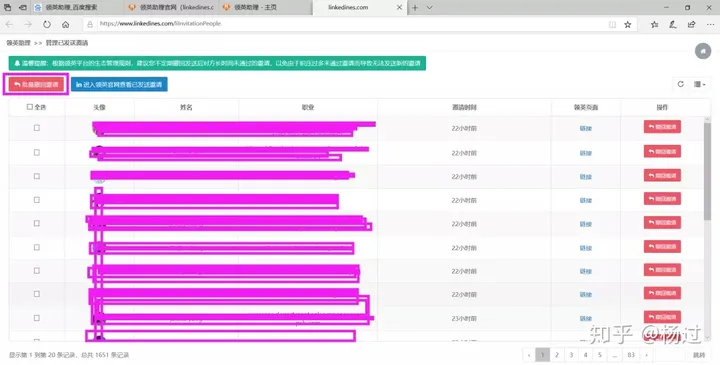The width and height of the screenshot is (720, 365).
Task: Switch to 领英助理_百度搜索 tab
Action: click(77, 7)
